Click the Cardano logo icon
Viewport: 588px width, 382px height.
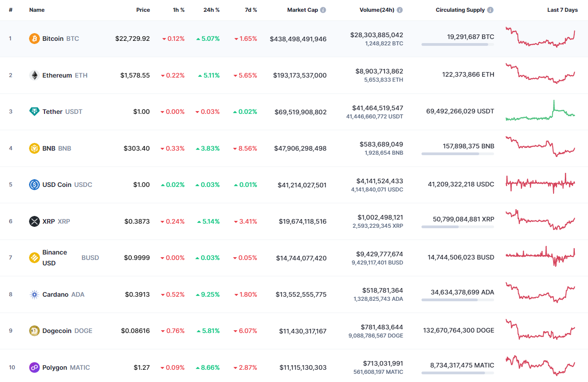coord(34,294)
